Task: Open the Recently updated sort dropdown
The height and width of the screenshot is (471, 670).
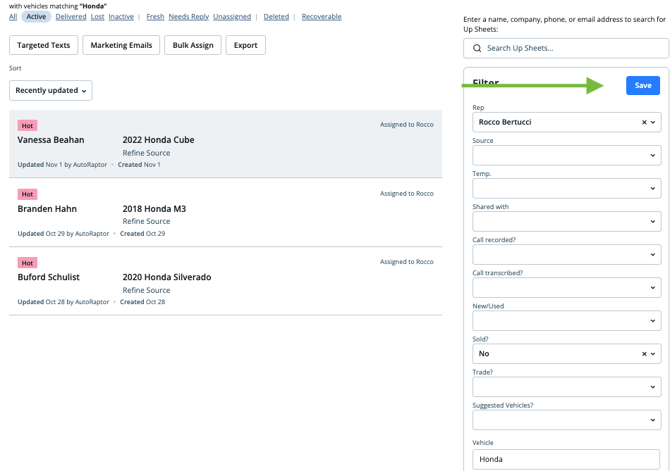Action: click(50, 90)
